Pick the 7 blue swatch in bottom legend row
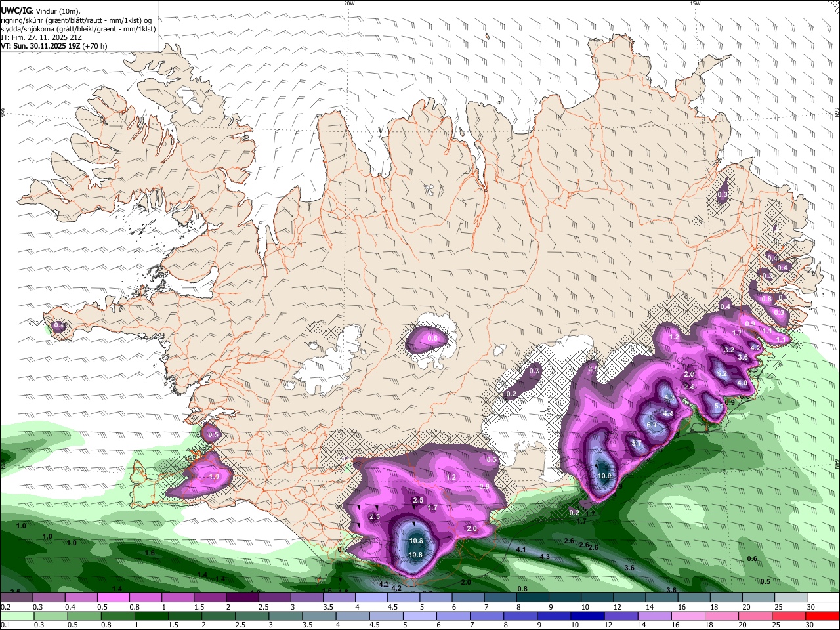 tap(487, 616)
